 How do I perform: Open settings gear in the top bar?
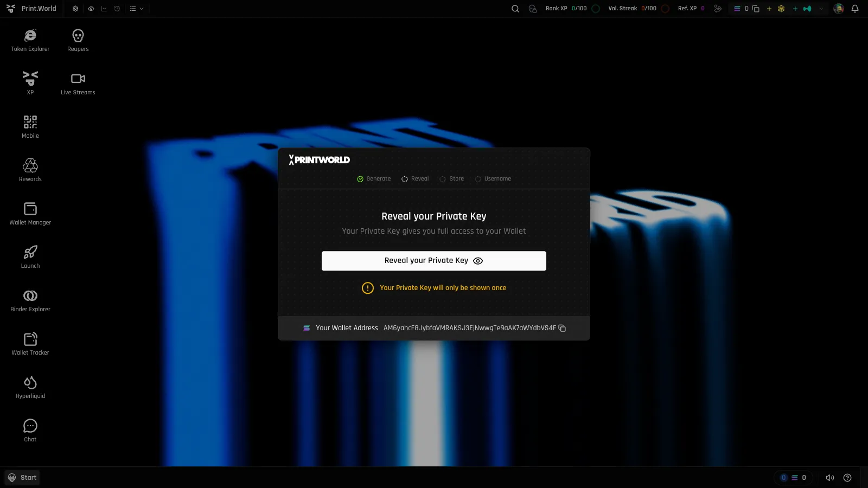[x=75, y=9]
